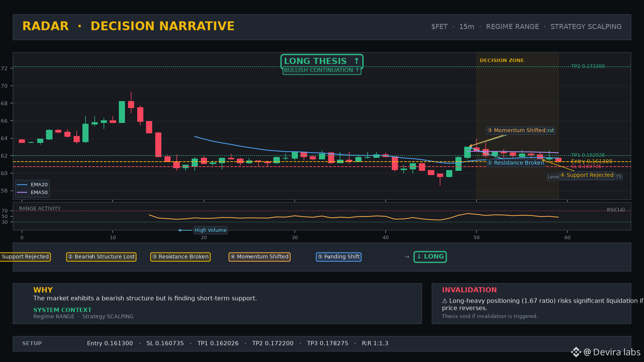Image resolution: width=644 pixels, height=362 pixels.
Task: Click the Resistance Broken chart annotation
Action: pyautogui.click(x=516, y=163)
